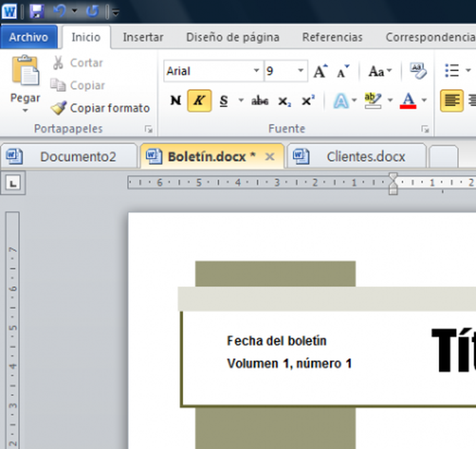Select the Copiar formato brush icon

[59, 108]
